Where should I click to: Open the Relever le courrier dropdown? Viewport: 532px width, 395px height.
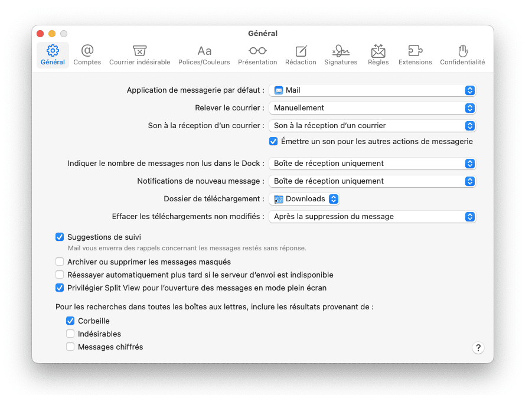372,108
